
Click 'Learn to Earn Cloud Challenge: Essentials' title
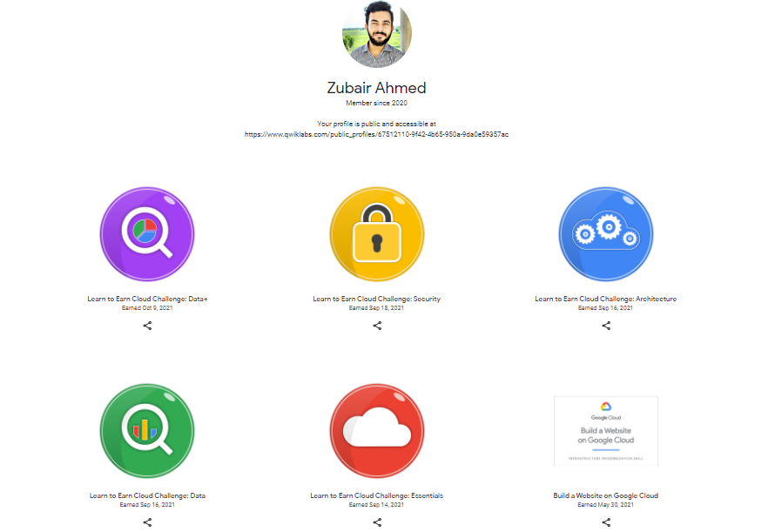(x=377, y=495)
